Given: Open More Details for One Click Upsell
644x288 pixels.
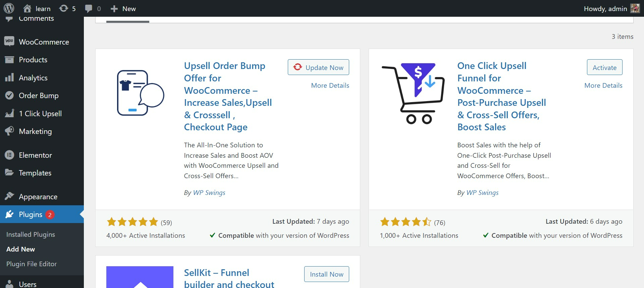Looking at the screenshot, I should [603, 85].
